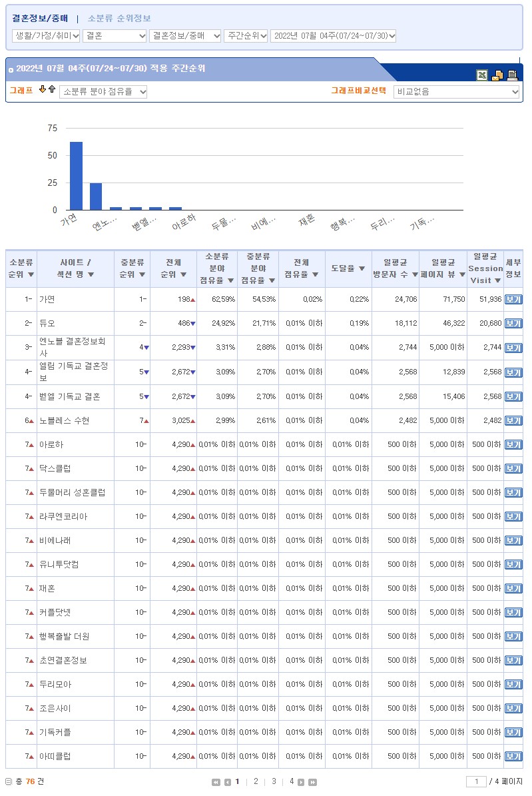Open the 생활/가정/취미 category dropdown
The width and height of the screenshot is (532, 796).
tap(46, 35)
